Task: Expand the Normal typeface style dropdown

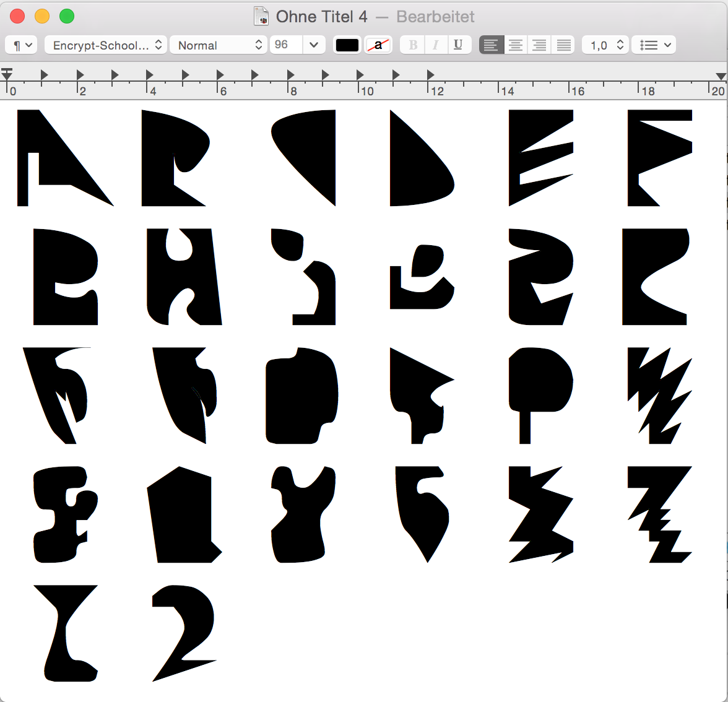Action: pyautogui.click(x=219, y=45)
